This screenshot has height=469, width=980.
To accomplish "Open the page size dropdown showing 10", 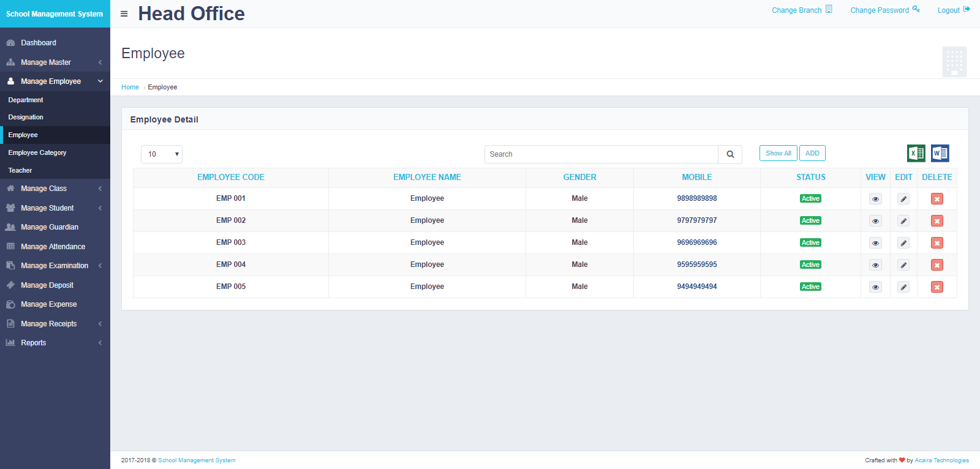I will pos(162,154).
